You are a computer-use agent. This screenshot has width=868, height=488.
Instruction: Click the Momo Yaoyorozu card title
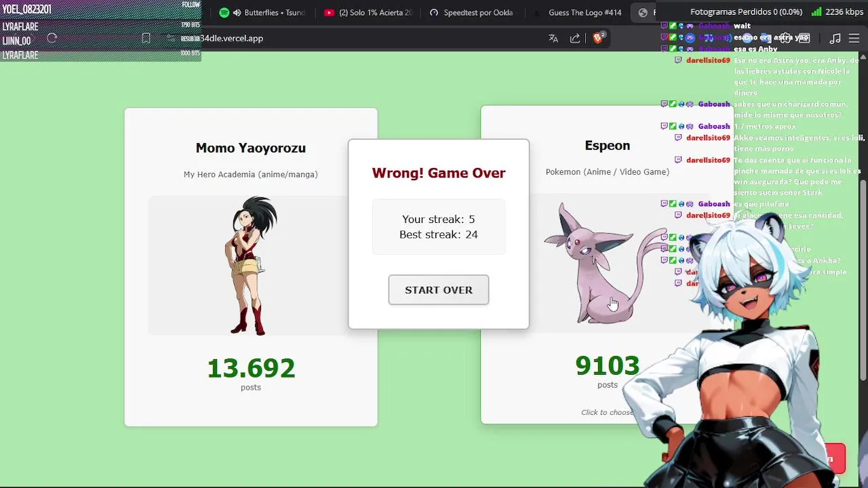(251, 148)
